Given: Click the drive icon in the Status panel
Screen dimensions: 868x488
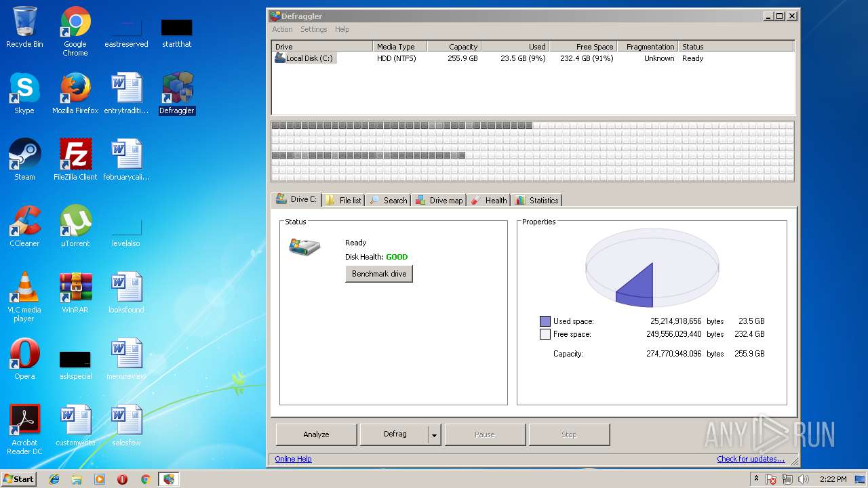Looking at the screenshot, I should [304, 247].
